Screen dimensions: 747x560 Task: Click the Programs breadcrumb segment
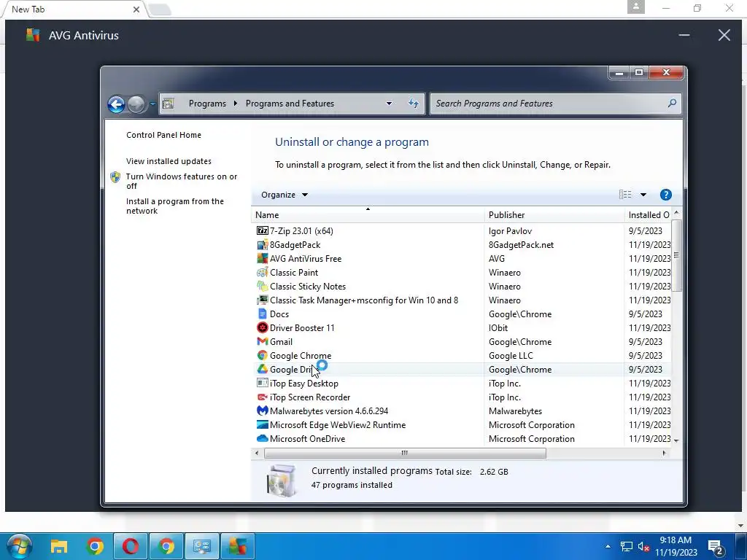(x=207, y=104)
